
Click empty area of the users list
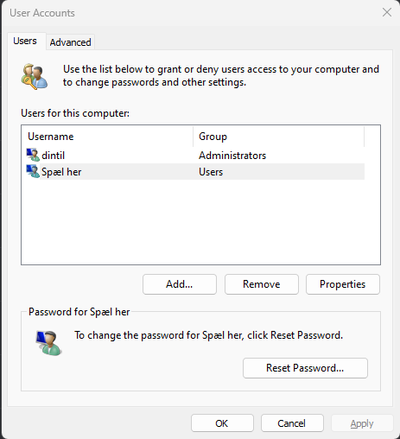[x=200, y=222]
